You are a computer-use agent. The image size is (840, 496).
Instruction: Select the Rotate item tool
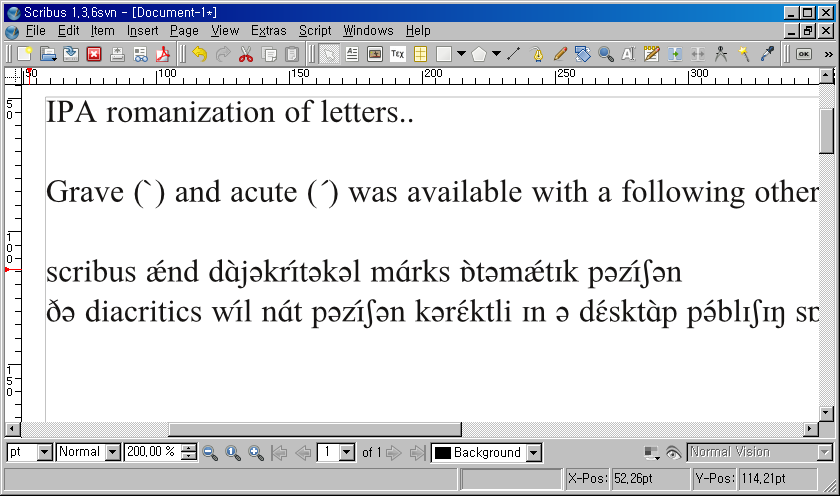tap(583, 54)
